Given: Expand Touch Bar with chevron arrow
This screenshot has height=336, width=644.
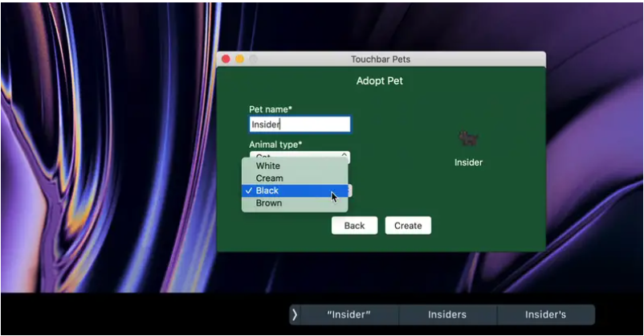Looking at the screenshot, I should 295,314.
